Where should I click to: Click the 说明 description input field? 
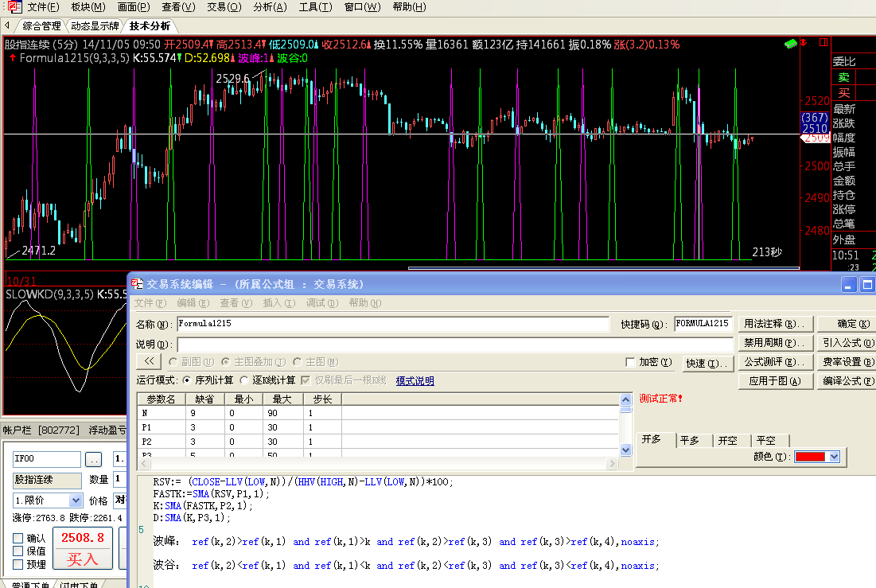pos(455,345)
